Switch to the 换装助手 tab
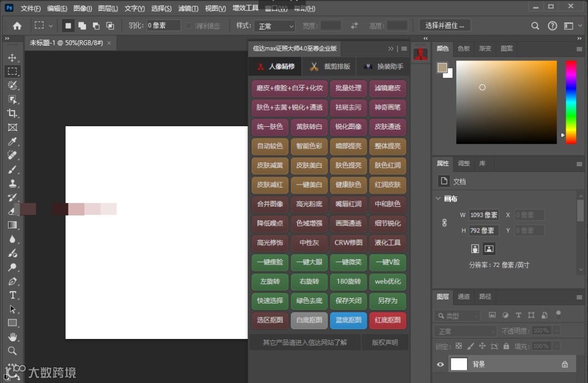Screen dimensions: 588x383 [383, 66]
